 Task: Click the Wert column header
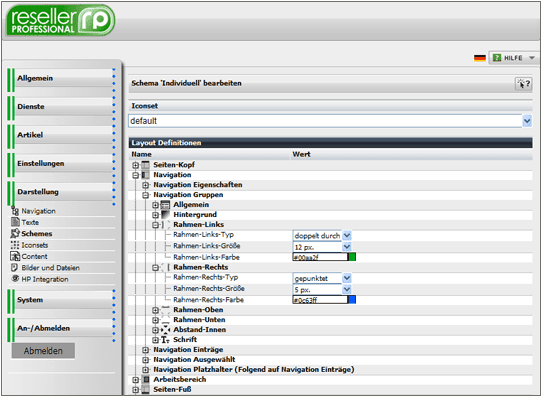click(x=301, y=154)
